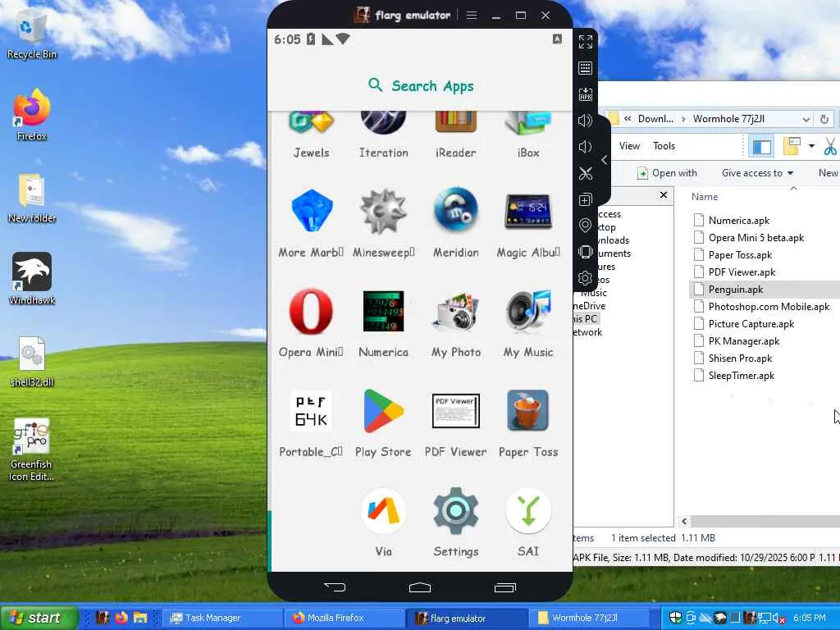Image resolution: width=840 pixels, height=630 pixels.
Task: Toggle the Explorer preview pane icon
Action: tap(762, 146)
